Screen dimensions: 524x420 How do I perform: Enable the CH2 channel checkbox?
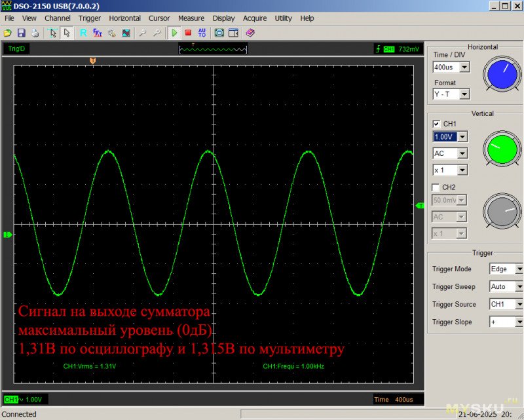point(437,187)
